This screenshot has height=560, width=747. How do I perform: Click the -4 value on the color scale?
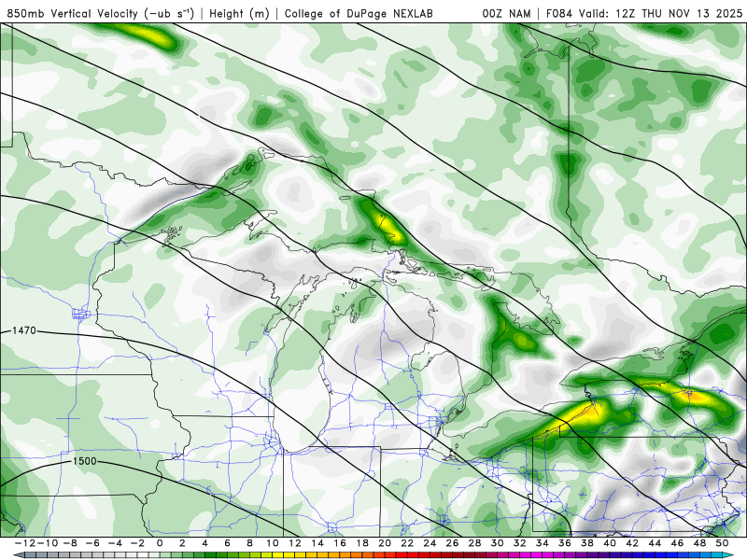point(114,543)
